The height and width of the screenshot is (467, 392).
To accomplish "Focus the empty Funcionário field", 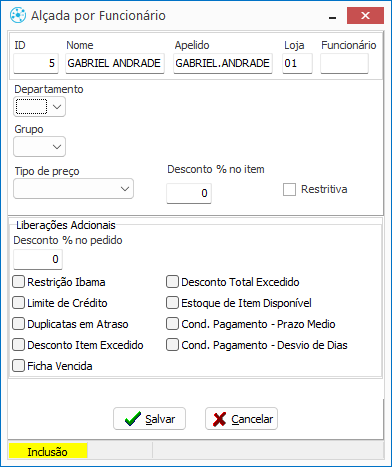I will click(x=344, y=63).
